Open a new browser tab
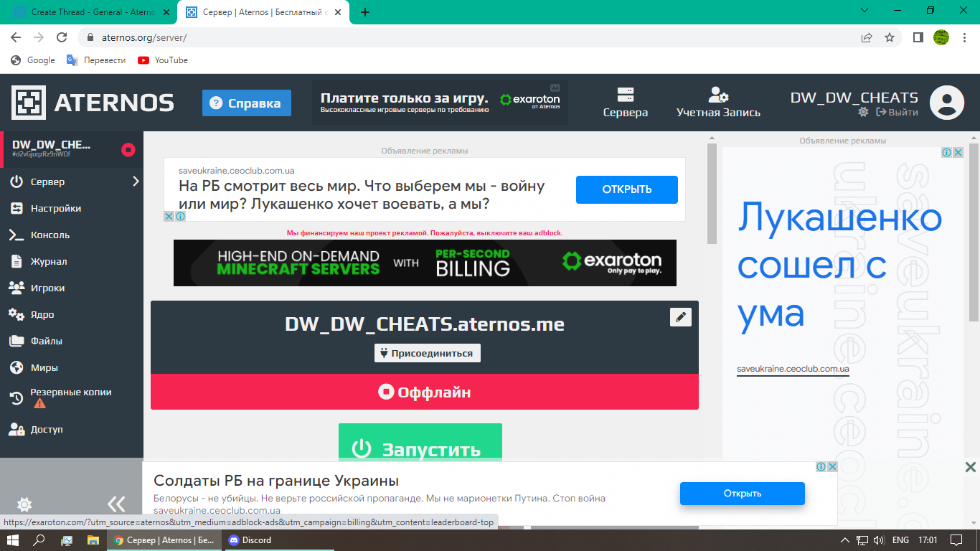The width and height of the screenshot is (980, 551). (365, 12)
